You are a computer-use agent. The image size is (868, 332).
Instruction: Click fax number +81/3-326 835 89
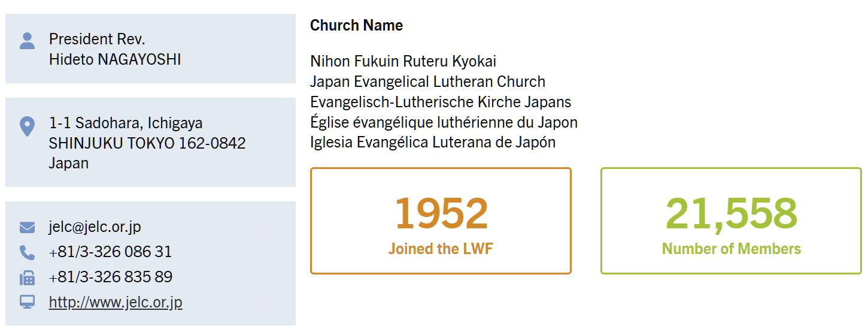pos(111,277)
